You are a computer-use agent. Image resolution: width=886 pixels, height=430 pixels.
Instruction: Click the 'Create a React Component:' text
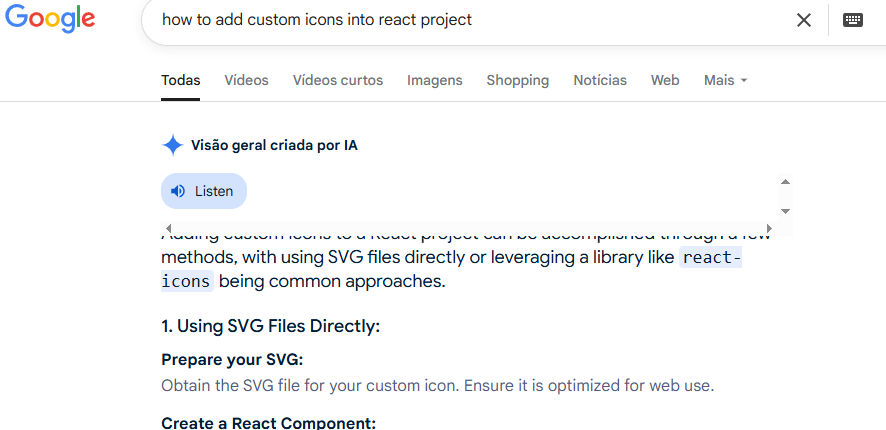tap(268, 423)
